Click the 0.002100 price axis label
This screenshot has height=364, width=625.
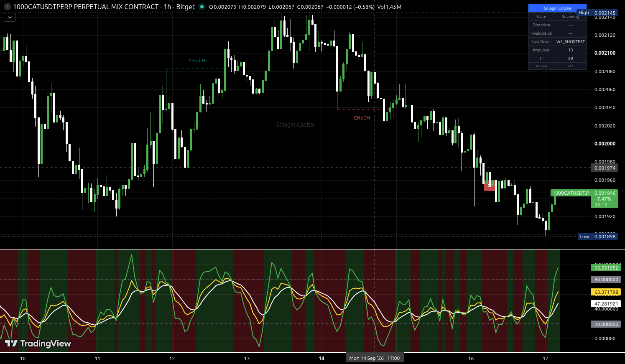coord(605,53)
